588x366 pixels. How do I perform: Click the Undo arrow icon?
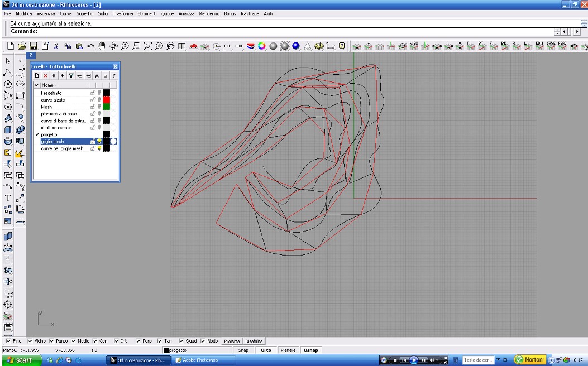pyautogui.click(x=90, y=47)
